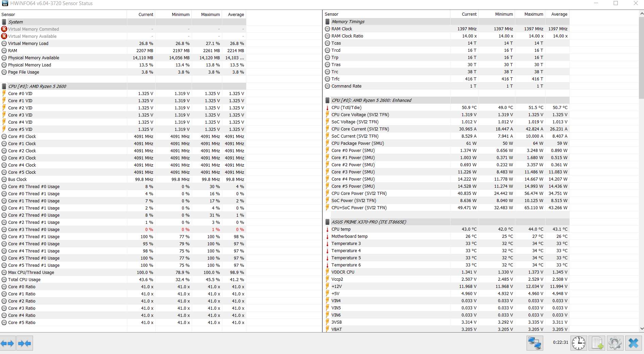
Task: Click red X icon of Virtual Memory Commited
Action: coord(4,29)
